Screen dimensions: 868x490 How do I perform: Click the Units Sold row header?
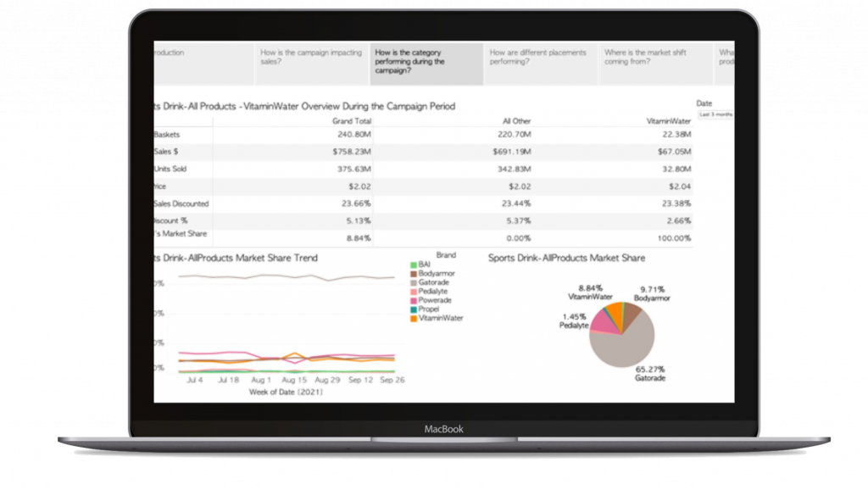point(170,169)
